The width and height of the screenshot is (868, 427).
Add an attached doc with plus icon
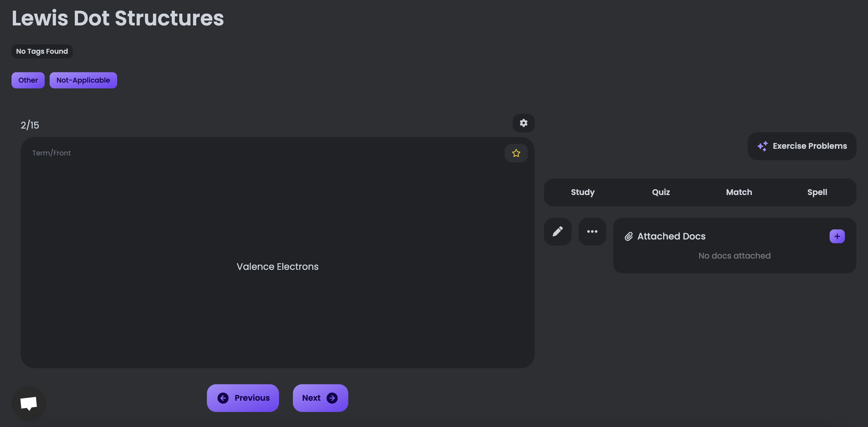click(x=837, y=236)
